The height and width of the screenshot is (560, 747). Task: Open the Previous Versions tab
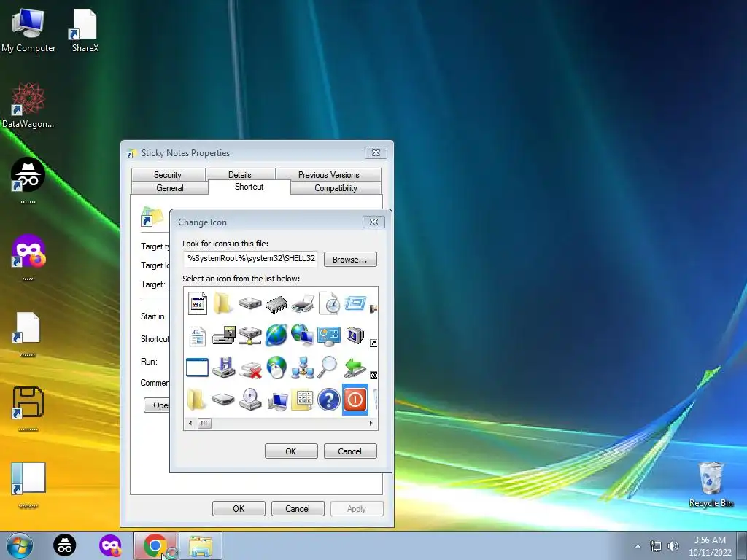(x=329, y=174)
